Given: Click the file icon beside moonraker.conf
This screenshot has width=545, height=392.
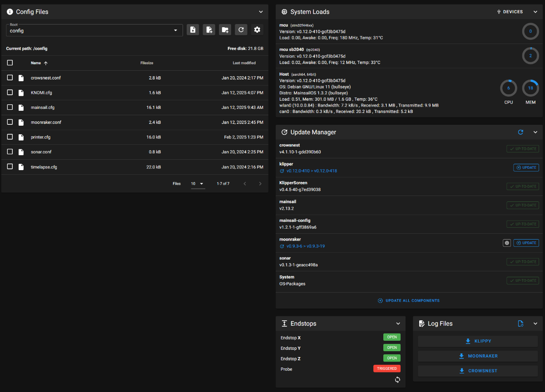Looking at the screenshot, I should tap(21, 122).
